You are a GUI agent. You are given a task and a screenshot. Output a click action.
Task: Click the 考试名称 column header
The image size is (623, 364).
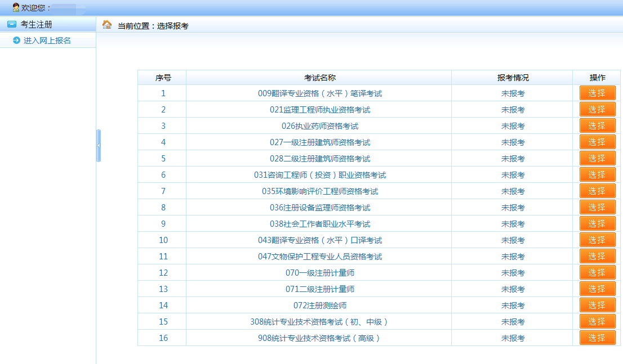319,78
